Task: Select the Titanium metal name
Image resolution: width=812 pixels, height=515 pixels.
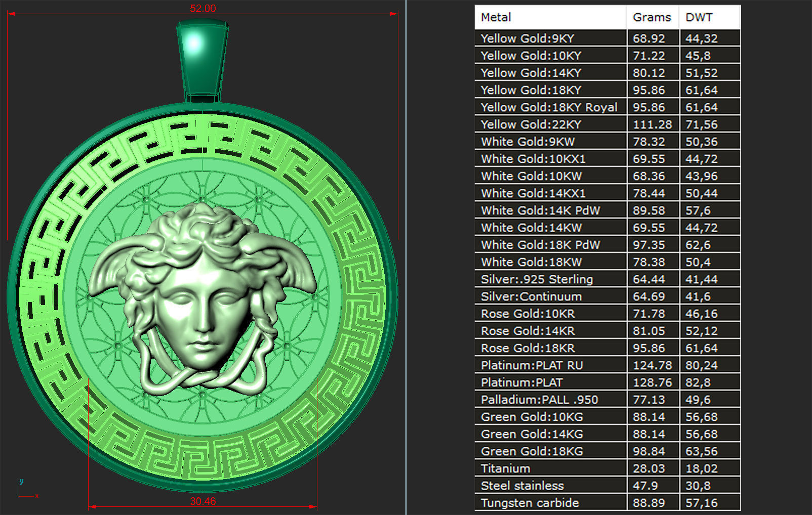Action: 505,468
